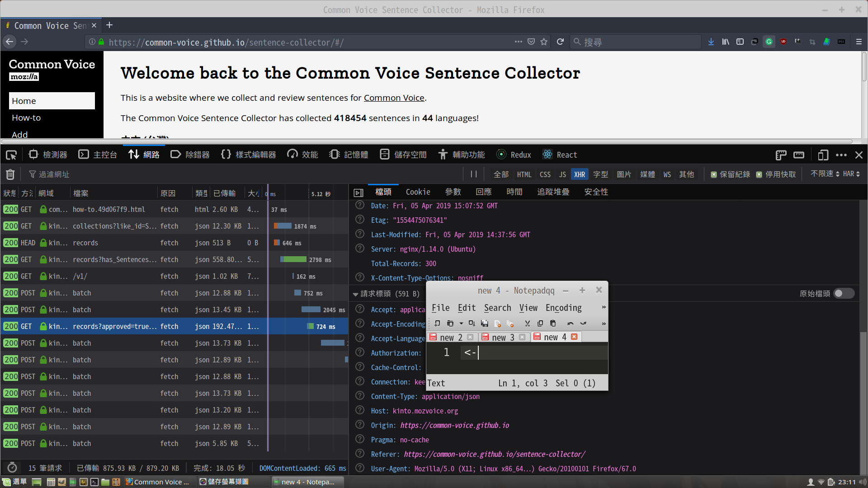Toggle 全部 all requests filter
Image resolution: width=868 pixels, height=488 pixels.
[x=501, y=174]
